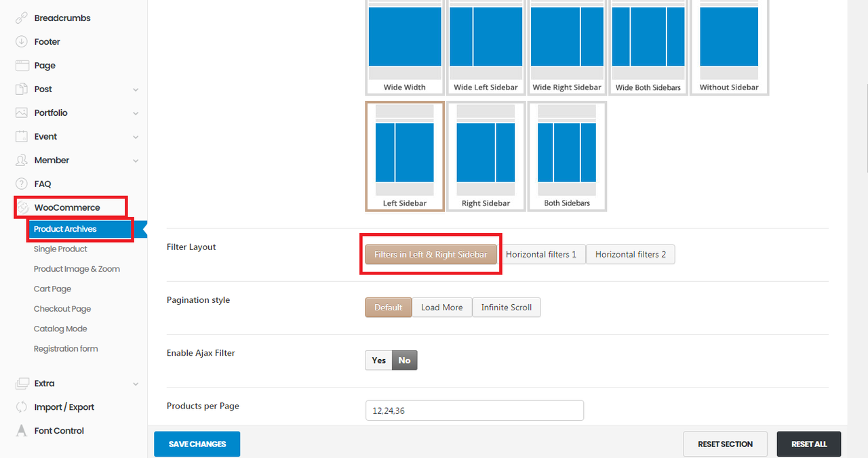Click the Breadcrumbs link icon
Viewport: 868px width, 458px height.
[x=22, y=18]
